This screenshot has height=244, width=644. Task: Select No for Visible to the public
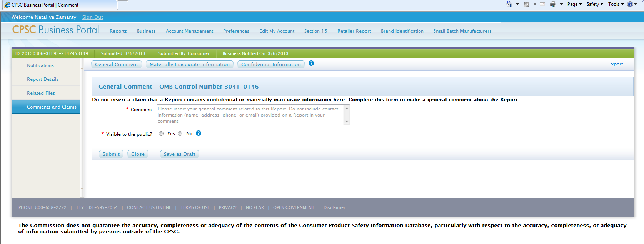pyautogui.click(x=180, y=134)
